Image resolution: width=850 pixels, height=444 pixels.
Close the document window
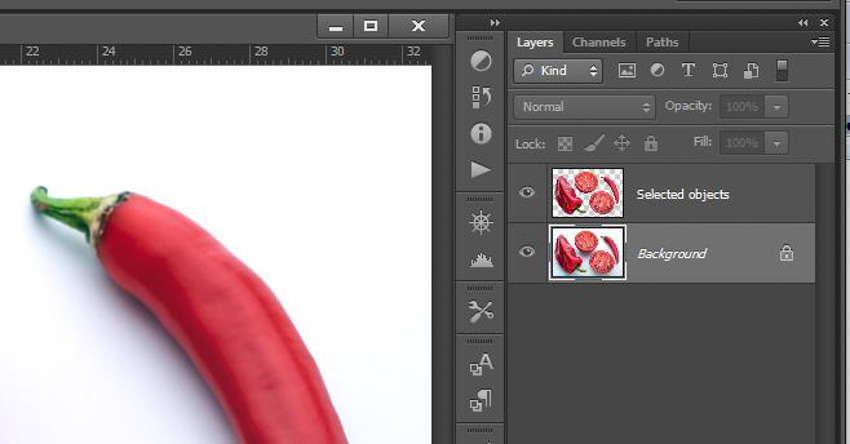click(418, 26)
